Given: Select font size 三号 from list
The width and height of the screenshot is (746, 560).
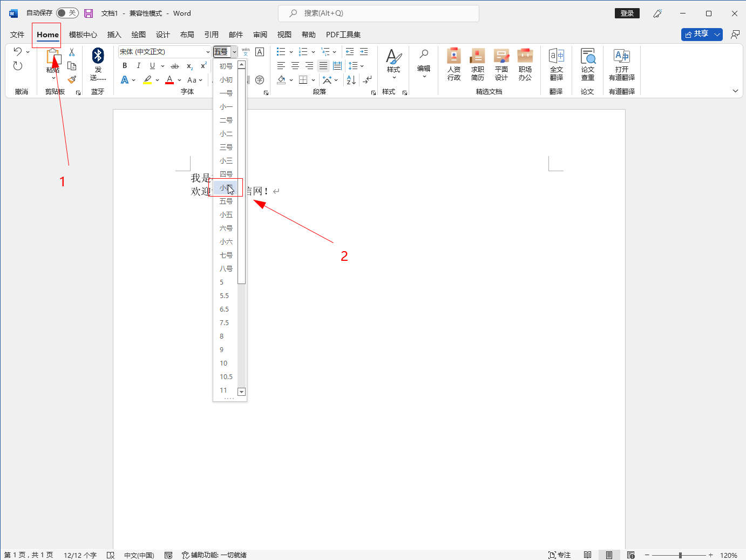Looking at the screenshot, I should 226,147.
